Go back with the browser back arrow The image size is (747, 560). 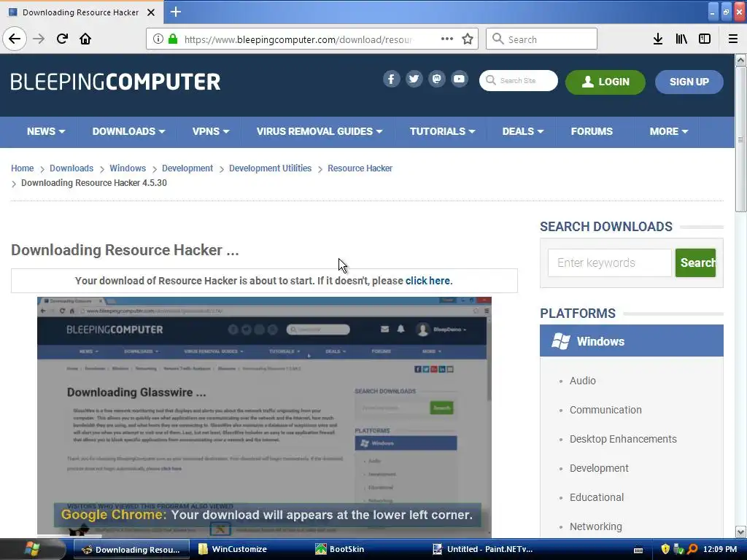coord(15,39)
